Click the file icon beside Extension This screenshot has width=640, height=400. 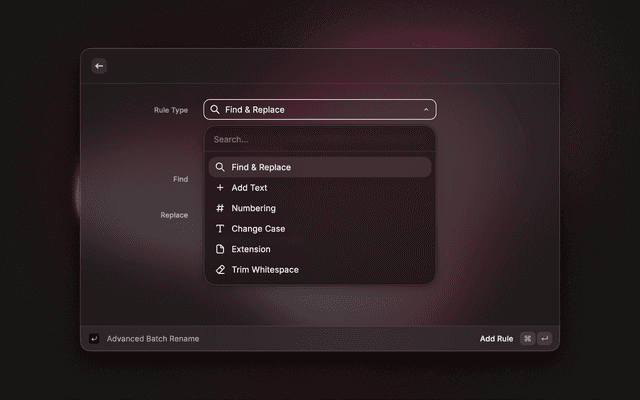(x=220, y=249)
